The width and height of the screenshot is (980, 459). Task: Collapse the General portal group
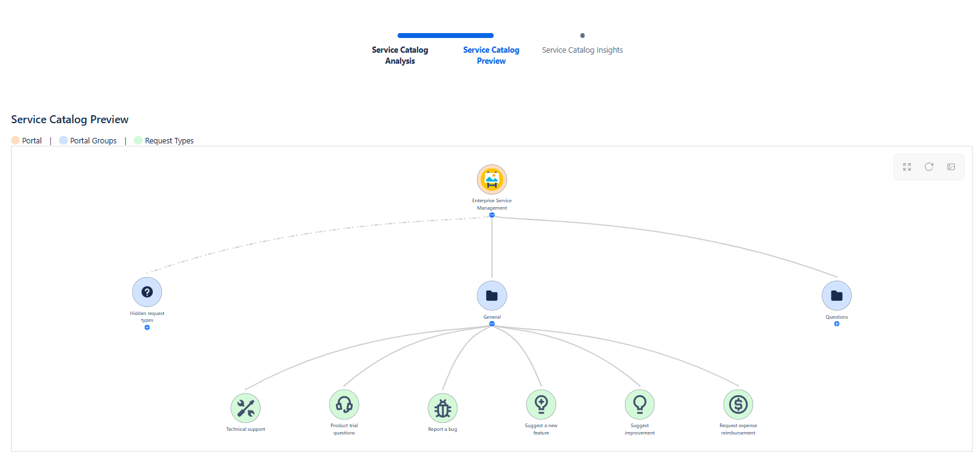492,324
